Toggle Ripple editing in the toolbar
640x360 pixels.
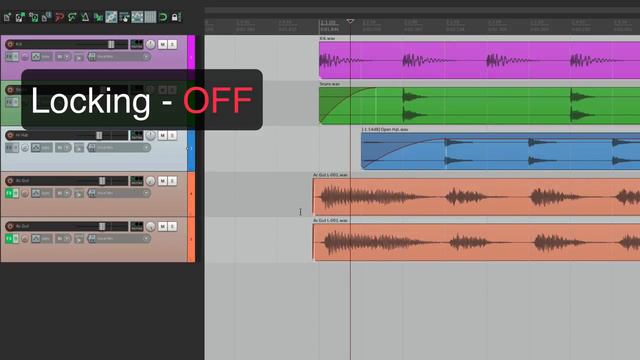[x=124, y=17]
